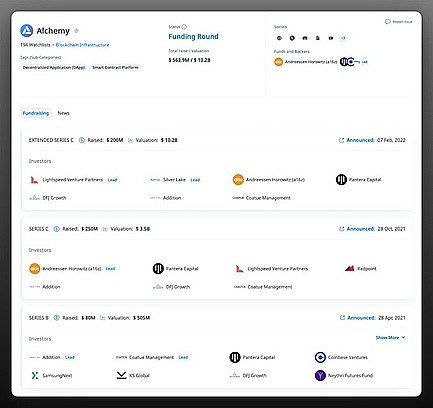This screenshot has height=408, width=433.
Task: Open Coatue Management in Series C
Action: (263, 287)
